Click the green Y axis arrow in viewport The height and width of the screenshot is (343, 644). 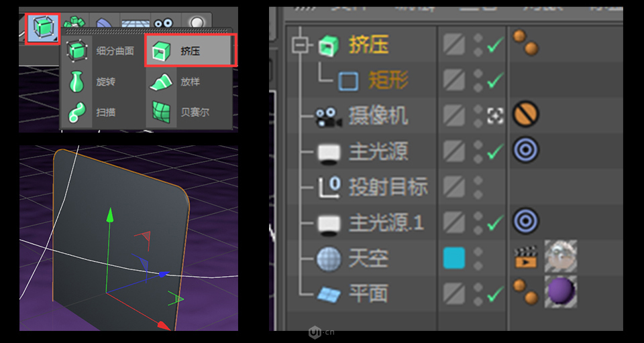pyautogui.click(x=109, y=215)
